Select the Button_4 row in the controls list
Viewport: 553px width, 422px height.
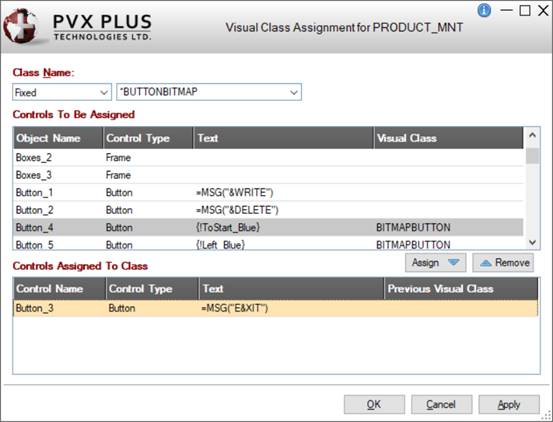point(268,227)
